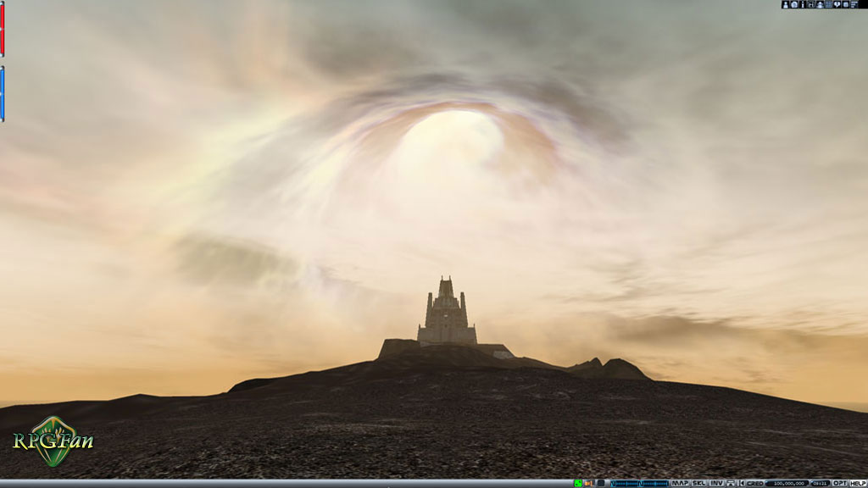This screenshot has height=488, width=868.
Task: Open the INV inventory panel
Action: point(717,484)
